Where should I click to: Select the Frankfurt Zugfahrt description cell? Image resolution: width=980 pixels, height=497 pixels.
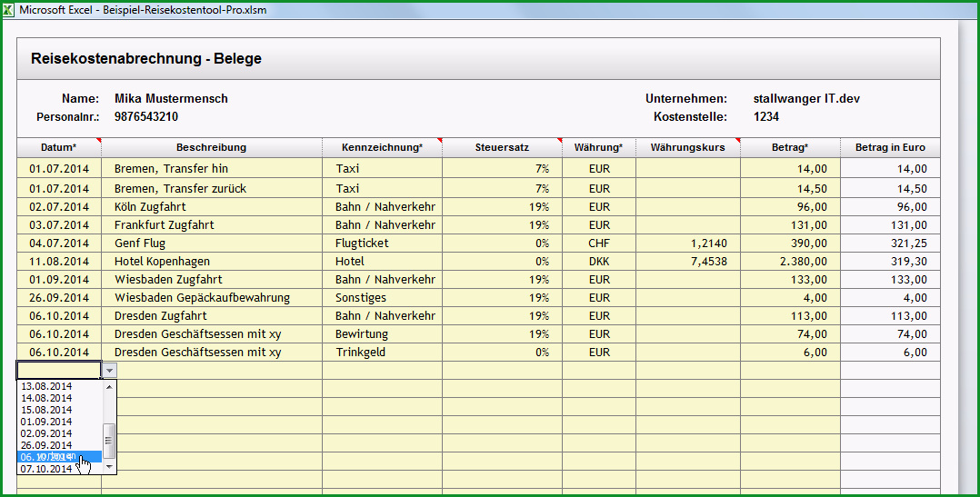tap(211, 224)
